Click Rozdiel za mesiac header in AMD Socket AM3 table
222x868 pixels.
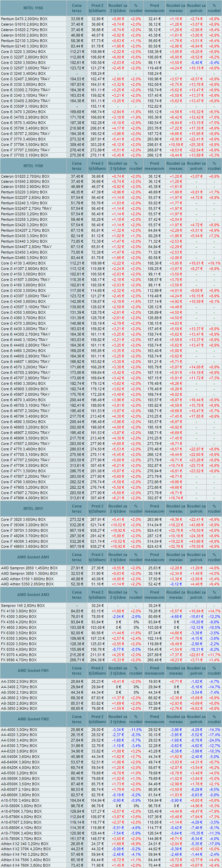click(x=176, y=595)
